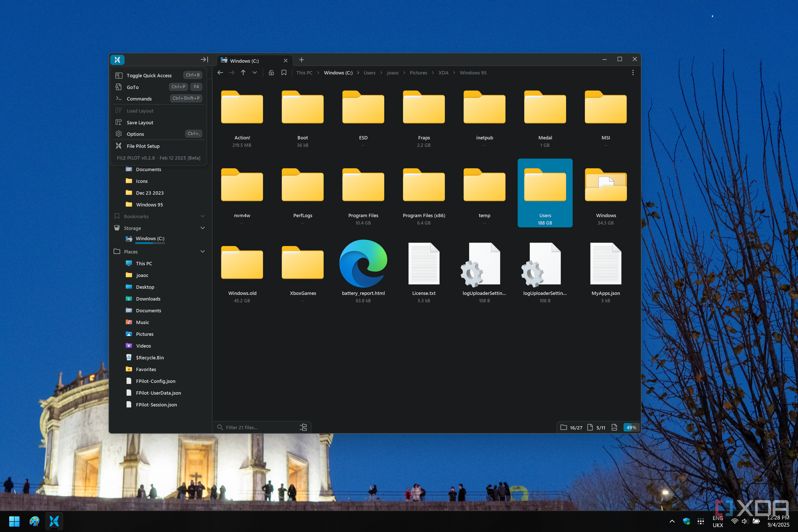This screenshot has width=798, height=532.
Task: Toggle the bookmark icon in toolbar
Action: tap(284, 73)
